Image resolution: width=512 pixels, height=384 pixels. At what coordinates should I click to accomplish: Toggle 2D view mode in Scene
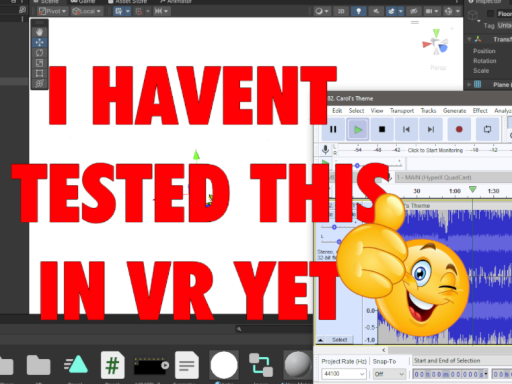click(341, 11)
